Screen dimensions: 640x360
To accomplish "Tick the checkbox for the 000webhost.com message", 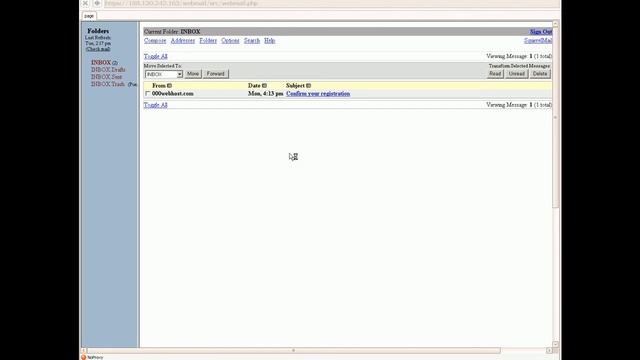I will click(x=148, y=94).
